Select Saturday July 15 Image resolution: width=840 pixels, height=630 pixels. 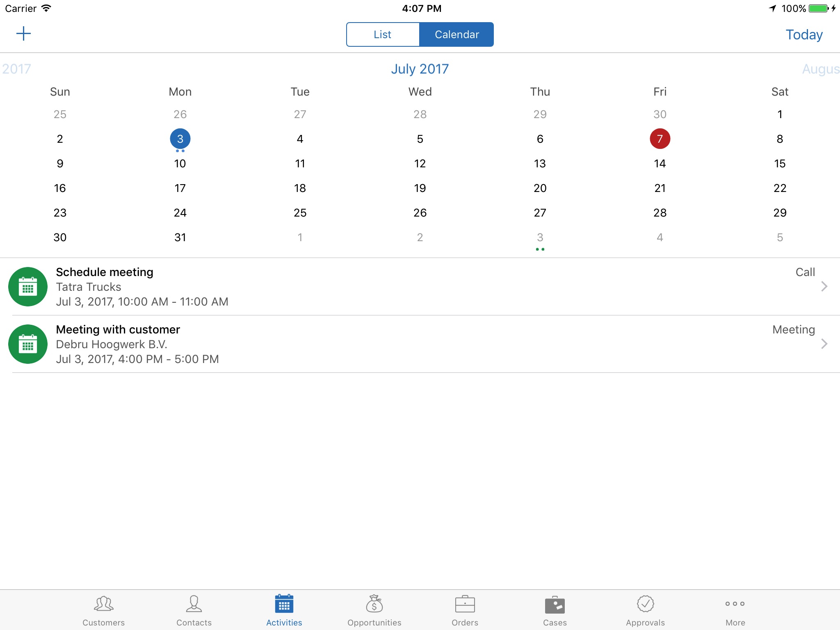pos(780,164)
